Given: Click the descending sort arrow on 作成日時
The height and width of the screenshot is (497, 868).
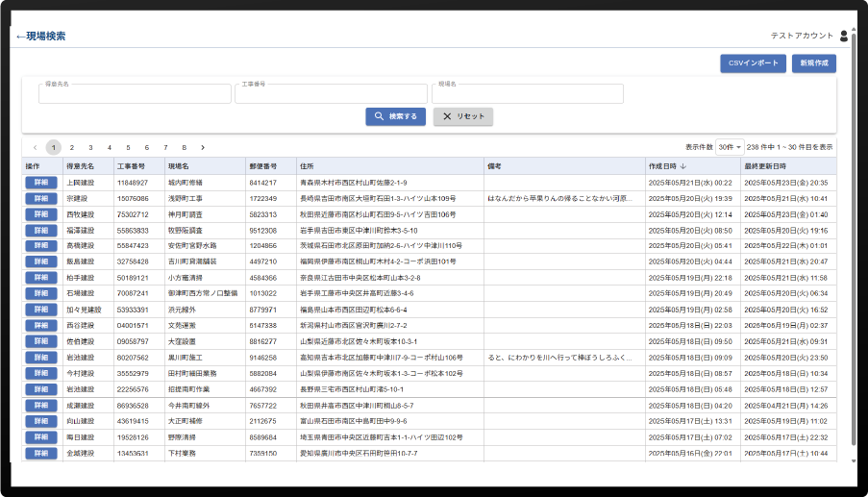Looking at the screenshot, I should pos(682,166).
